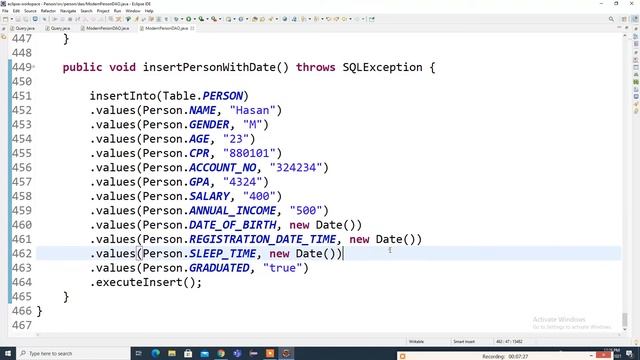The width and height of the screenshot is (640, 360).
Task: Open the Run menu
Action: click(x=118, y=11)
